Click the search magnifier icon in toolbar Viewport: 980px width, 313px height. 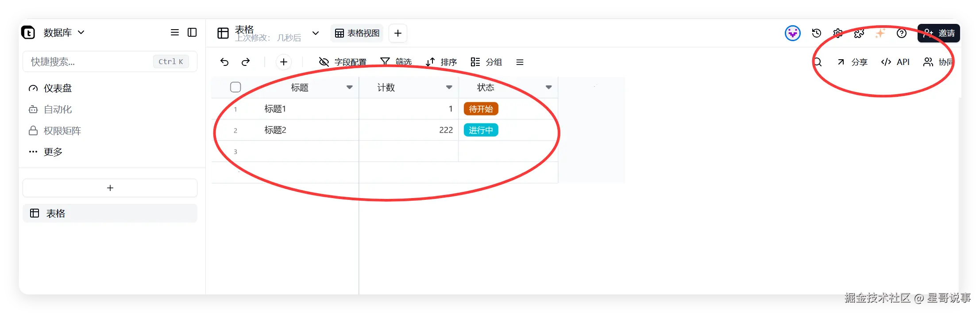818,62
